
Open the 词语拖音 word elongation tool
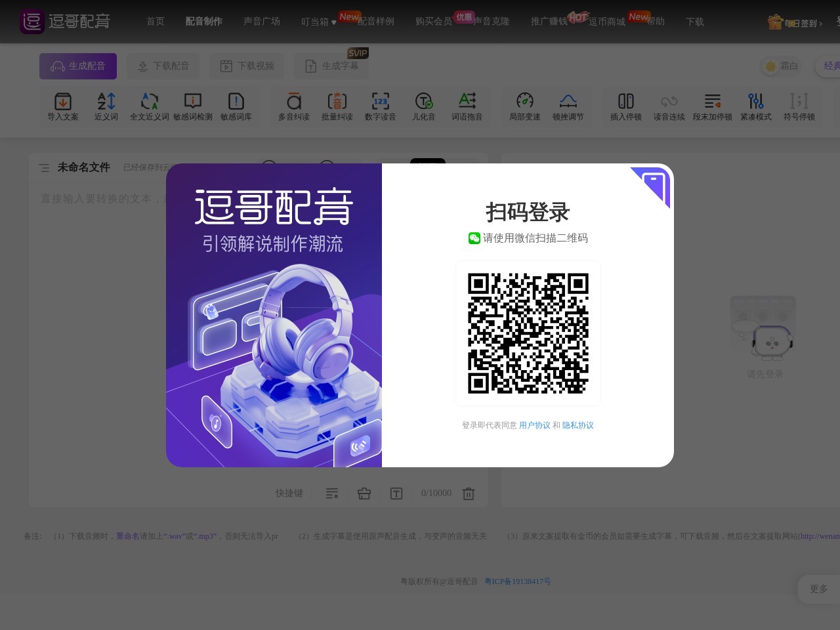[x=467, y=106]
